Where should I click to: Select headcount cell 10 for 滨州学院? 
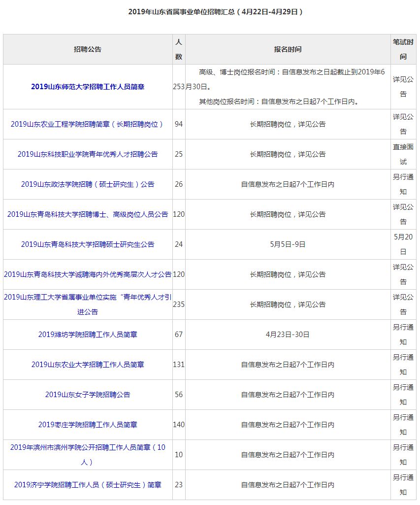(179, 454)
